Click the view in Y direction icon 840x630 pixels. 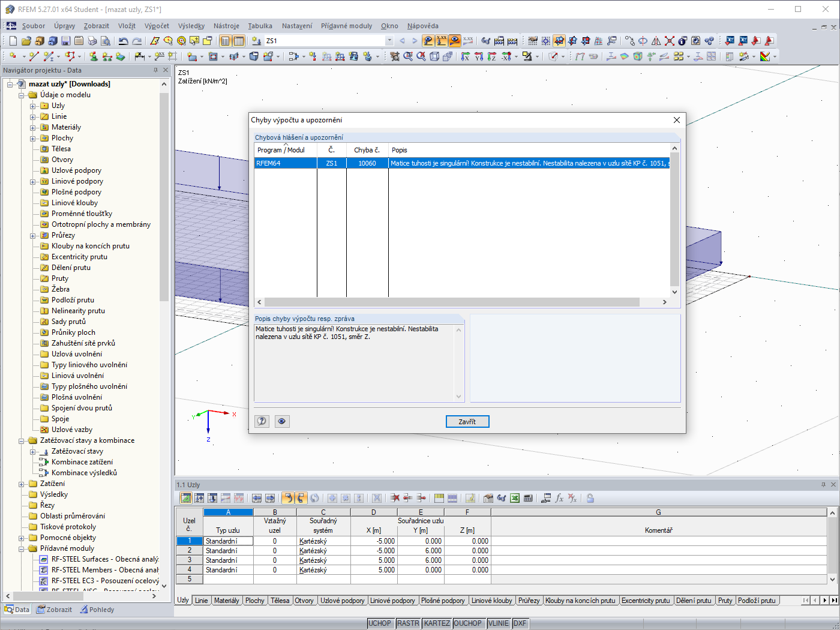[x=479, y=56]
